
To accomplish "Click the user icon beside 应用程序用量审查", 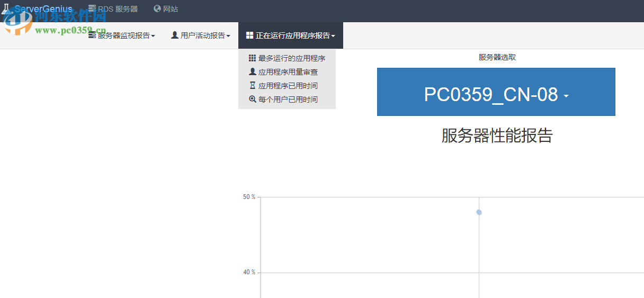I will click(253, 71).
